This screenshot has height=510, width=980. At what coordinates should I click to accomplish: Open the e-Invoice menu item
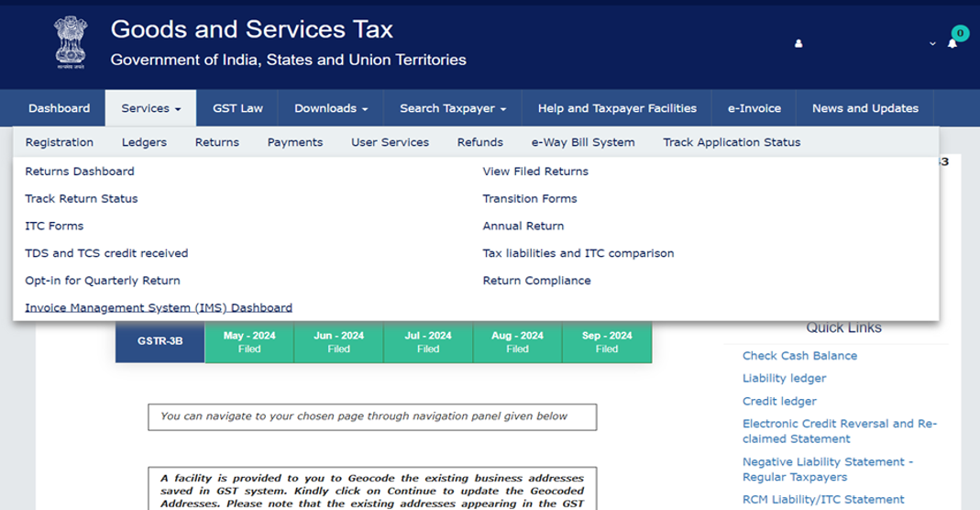click(754, 108)
